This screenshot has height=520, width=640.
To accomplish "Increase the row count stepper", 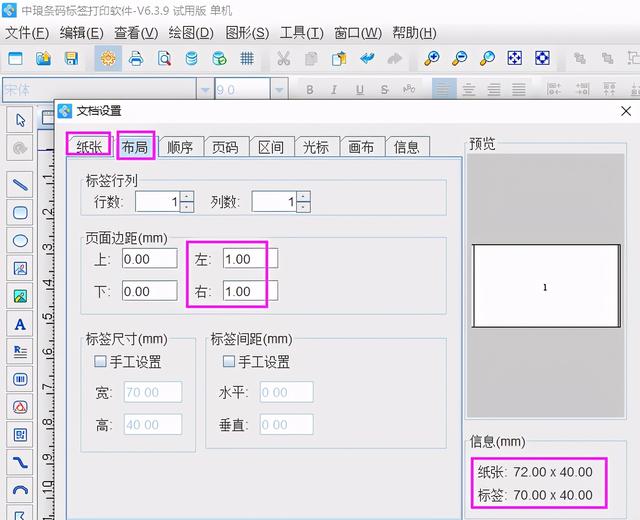I will [x=187, y=196].
